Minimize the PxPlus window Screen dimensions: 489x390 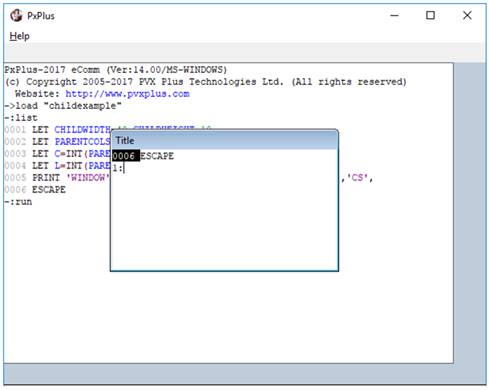(x=394, y=15)
